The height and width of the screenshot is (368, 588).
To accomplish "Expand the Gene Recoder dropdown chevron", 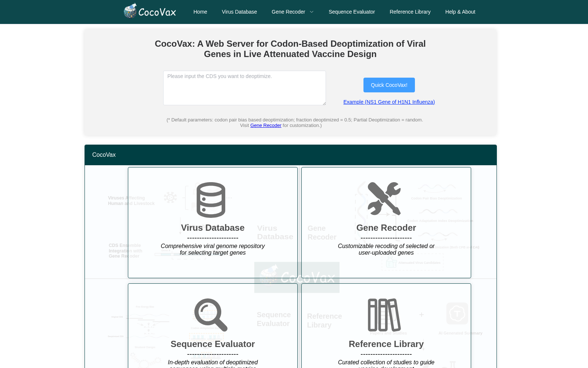I will (x=312, y=12).
